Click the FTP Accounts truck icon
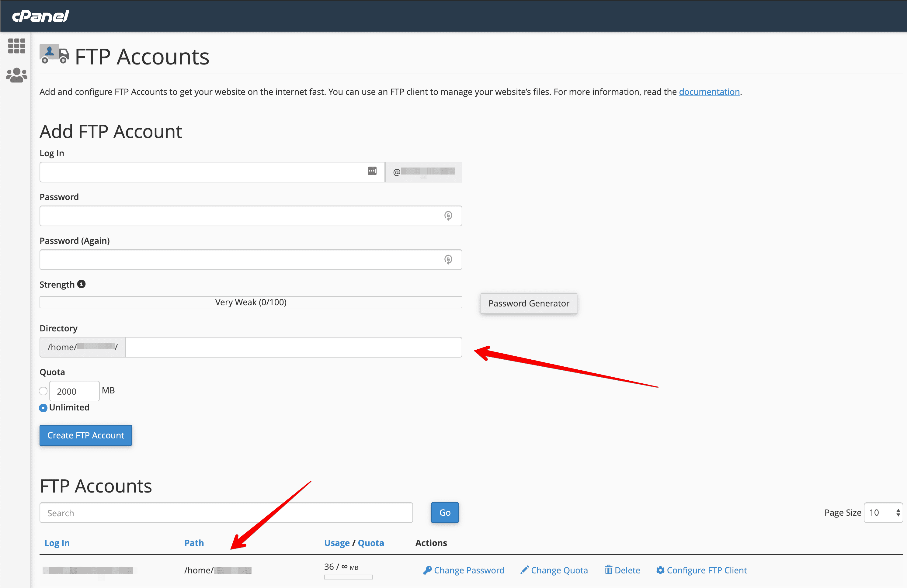The width and height of the screenshot is (907, 588). [x=54, y=54]
